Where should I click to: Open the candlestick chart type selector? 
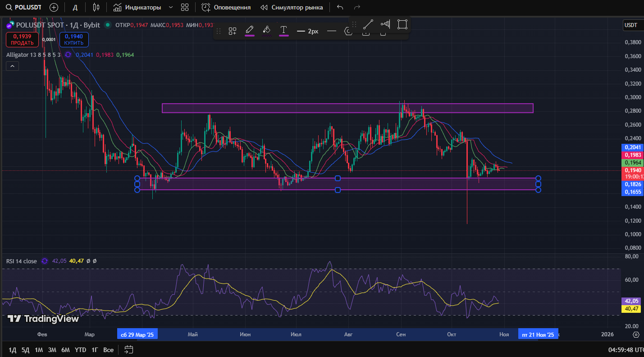[96, 7]
